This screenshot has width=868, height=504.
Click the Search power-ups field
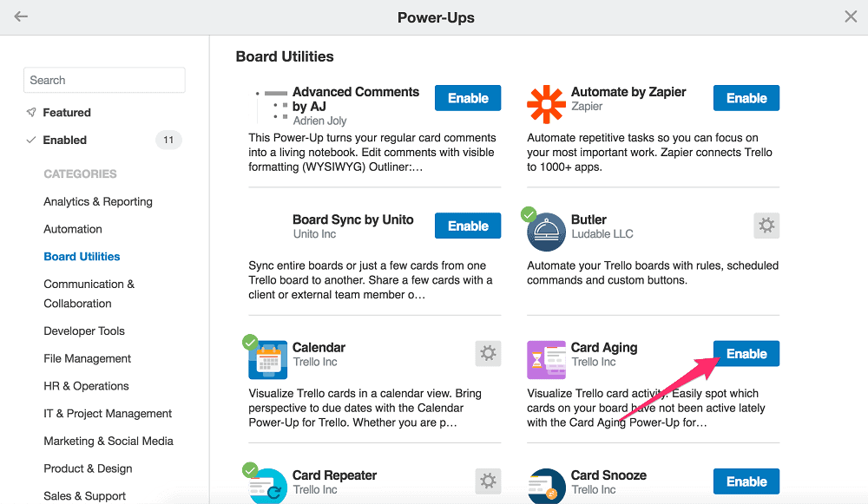click(104, 80)
